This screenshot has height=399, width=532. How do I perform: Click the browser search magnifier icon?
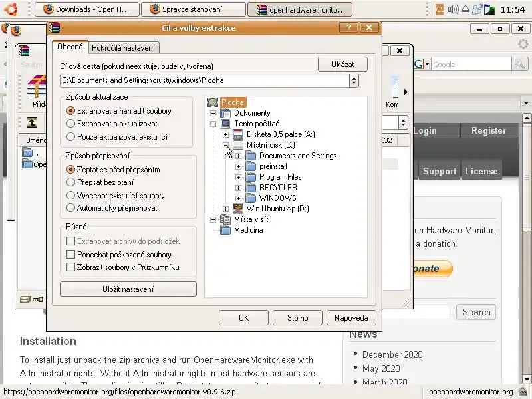pyautogui.click(x=519, y=63)
